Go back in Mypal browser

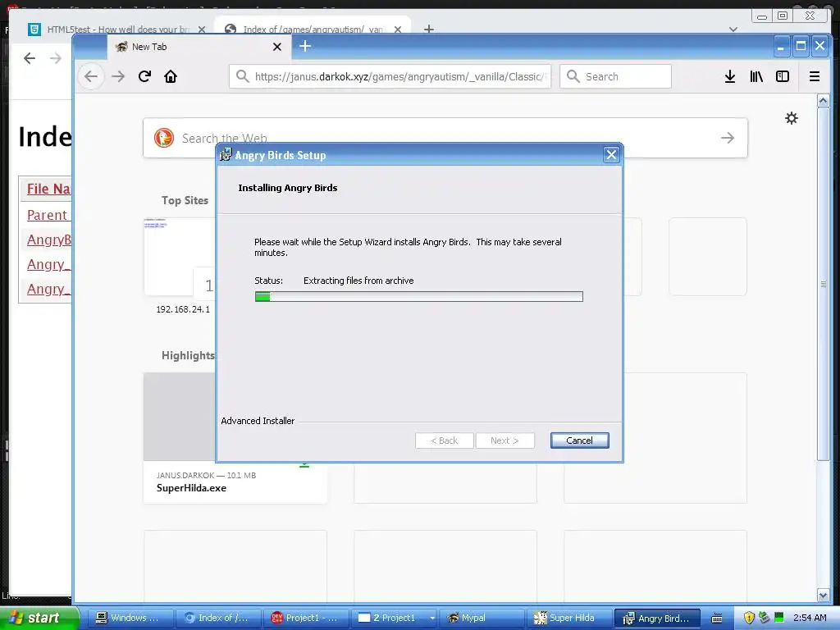click(91, 76)
